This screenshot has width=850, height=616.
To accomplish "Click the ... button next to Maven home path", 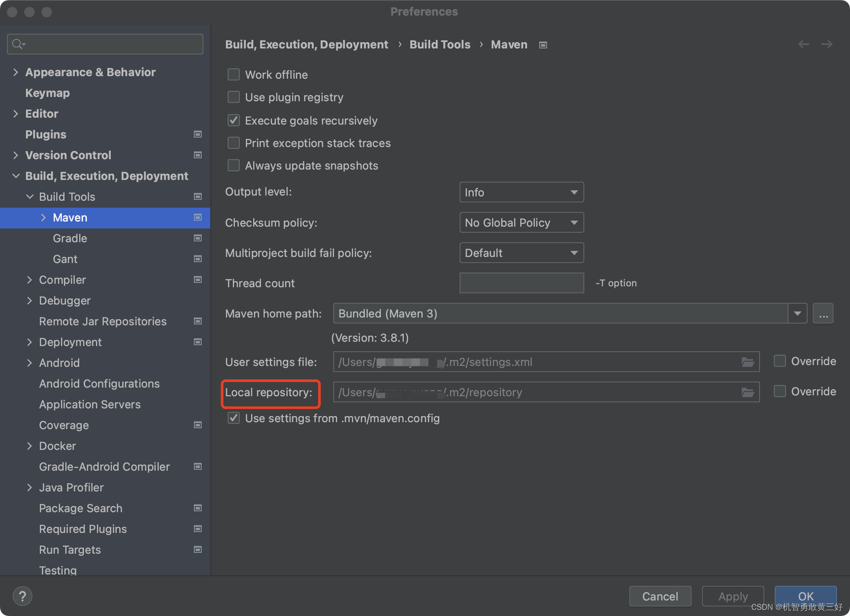I will point(823,313).
